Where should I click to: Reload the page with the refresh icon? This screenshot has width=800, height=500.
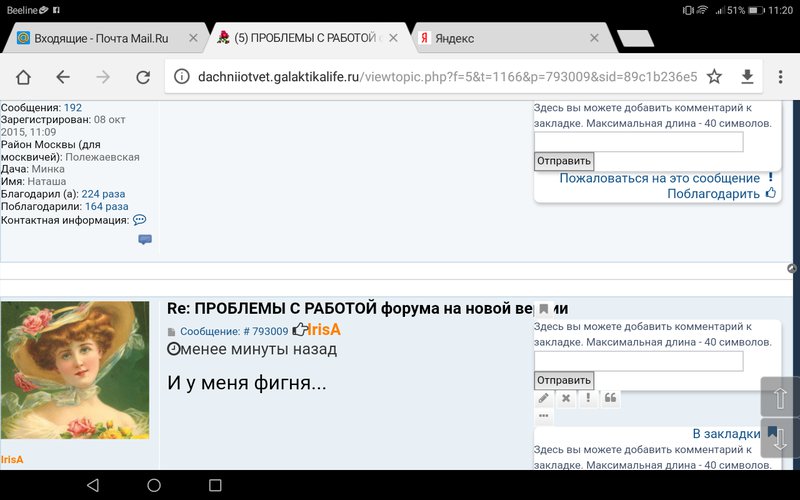point(143,77)
